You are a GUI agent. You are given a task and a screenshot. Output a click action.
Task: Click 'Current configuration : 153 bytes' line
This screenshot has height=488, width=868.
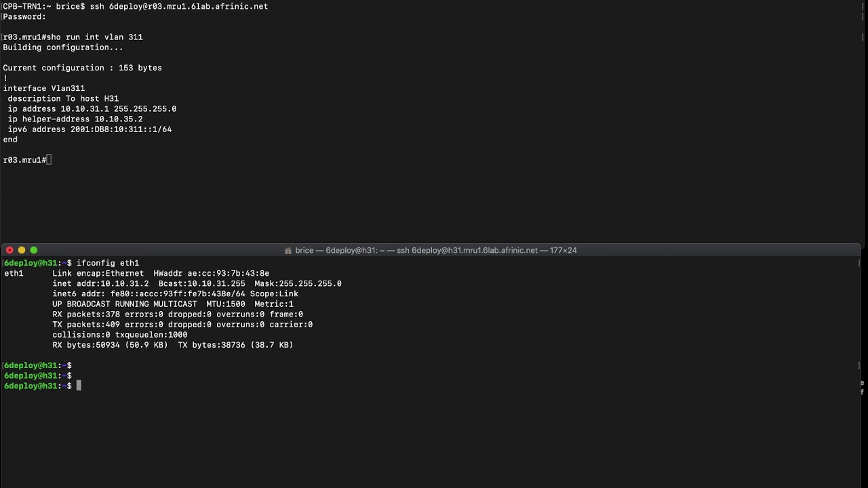coord(82,68)
